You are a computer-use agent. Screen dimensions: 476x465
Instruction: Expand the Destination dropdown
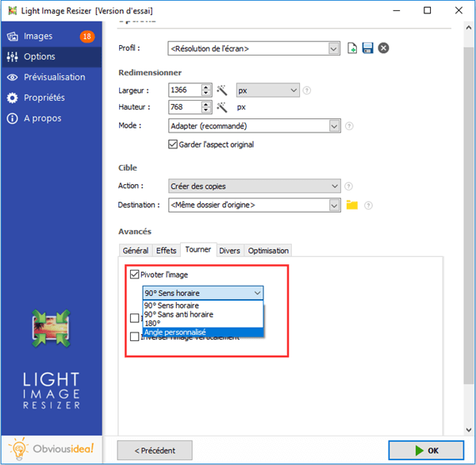(334, 206)
